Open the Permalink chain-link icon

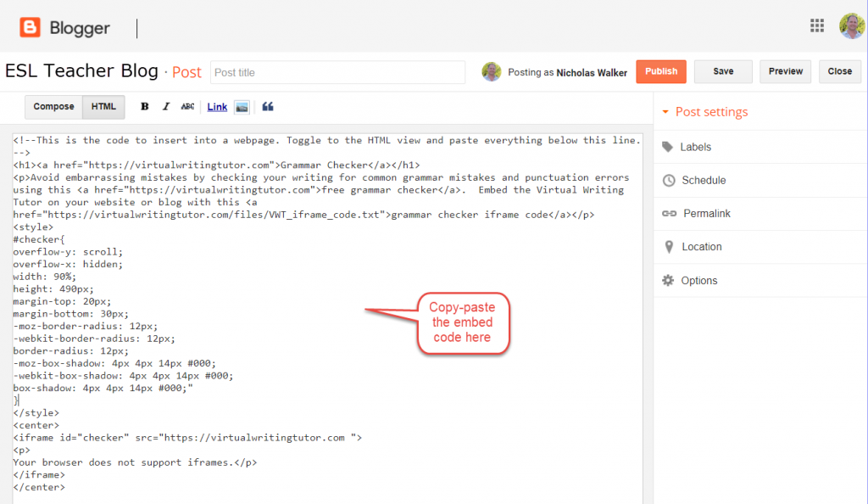click(x=668, y=214)
